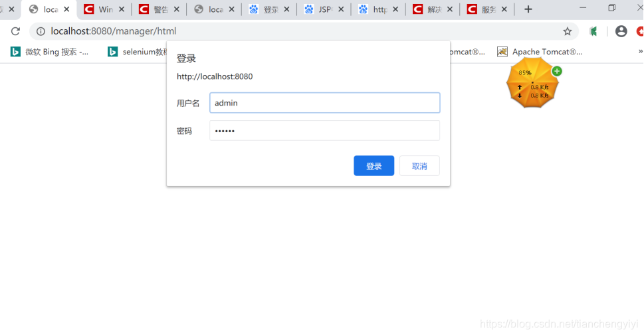Close the 'JSP' tab
The height and width of the screenshot is (336, 644).
(x=341, y=9)
